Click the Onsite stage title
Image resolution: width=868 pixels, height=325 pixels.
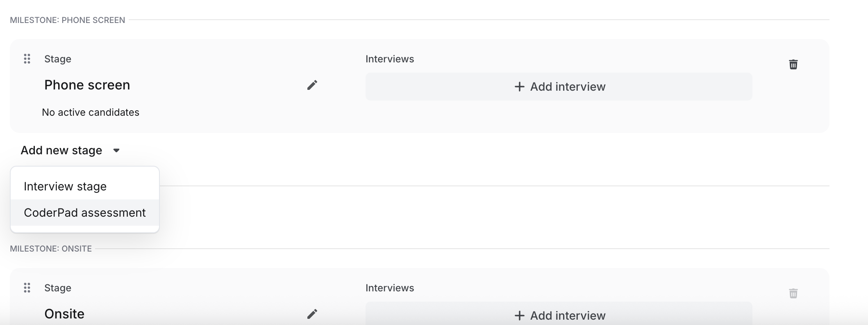click(x=64, y=314)
